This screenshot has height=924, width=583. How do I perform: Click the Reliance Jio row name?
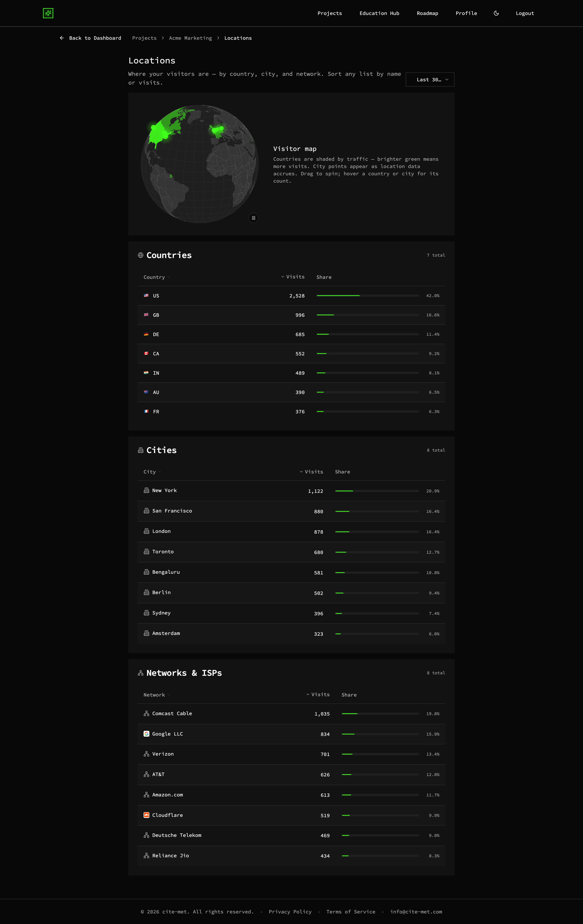(171, 856)
